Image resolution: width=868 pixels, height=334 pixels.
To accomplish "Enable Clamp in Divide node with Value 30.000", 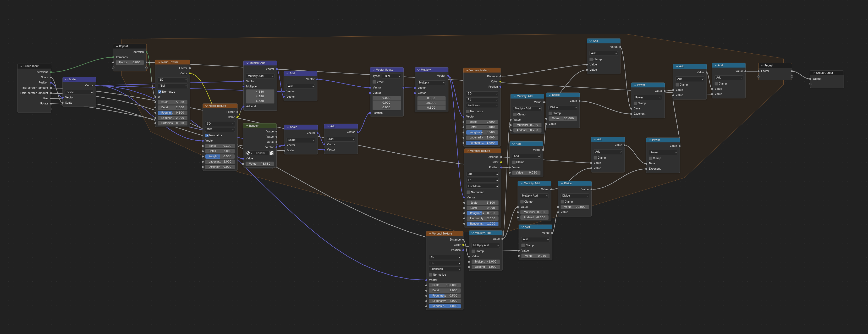I will [x=550, y=113].
